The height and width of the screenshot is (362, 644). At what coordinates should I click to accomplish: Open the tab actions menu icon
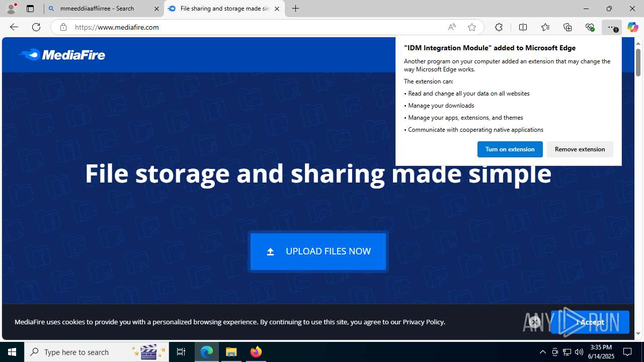(30, 9)
